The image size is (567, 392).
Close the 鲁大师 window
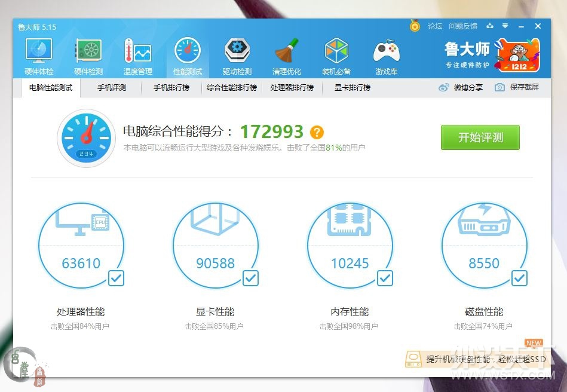(538, 26)
